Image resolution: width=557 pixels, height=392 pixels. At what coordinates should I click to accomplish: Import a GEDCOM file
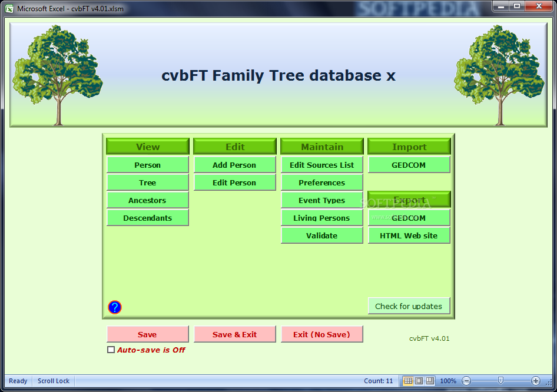(x=409, y=165)
